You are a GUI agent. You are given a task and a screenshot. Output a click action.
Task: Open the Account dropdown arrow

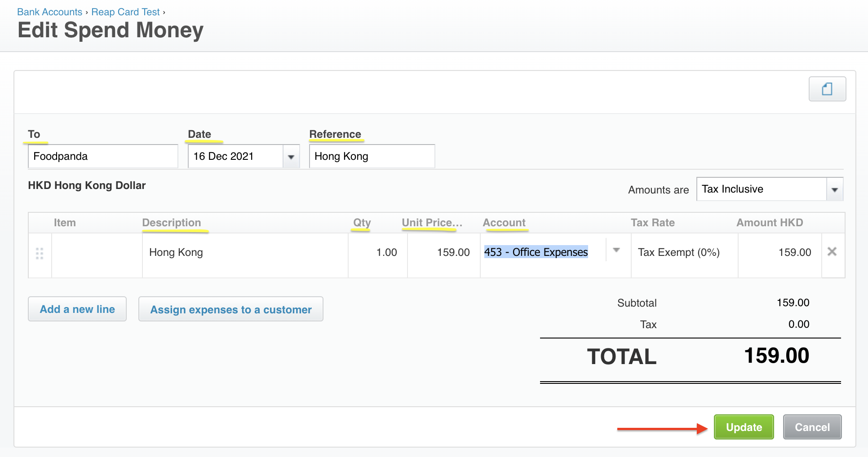click(616, 250)
